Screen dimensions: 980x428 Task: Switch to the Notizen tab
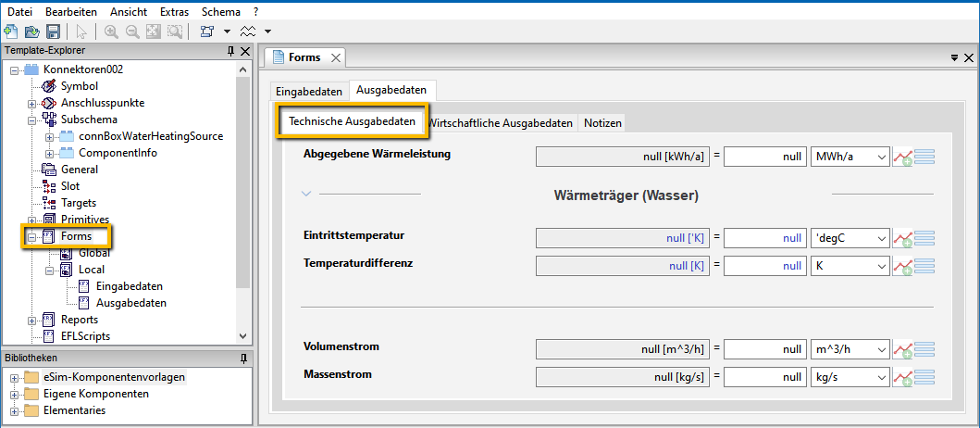[602, 123]
